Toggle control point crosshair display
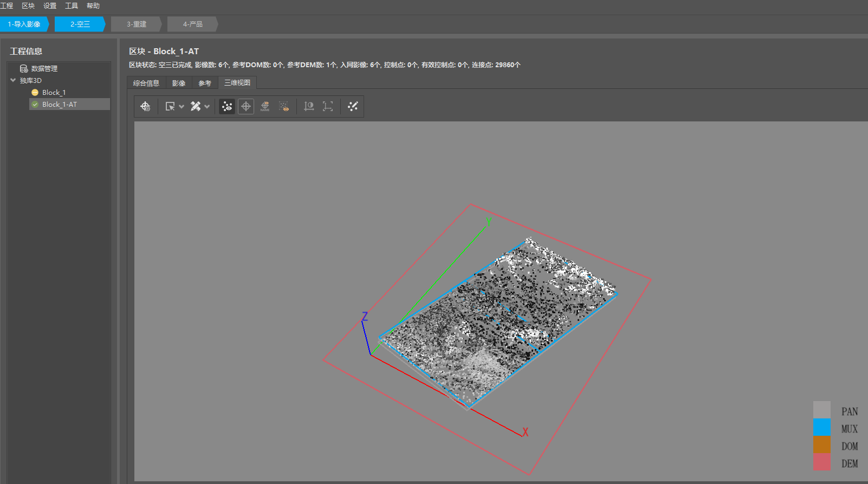Viewport: 868px width, 484px height. (246, 107)
